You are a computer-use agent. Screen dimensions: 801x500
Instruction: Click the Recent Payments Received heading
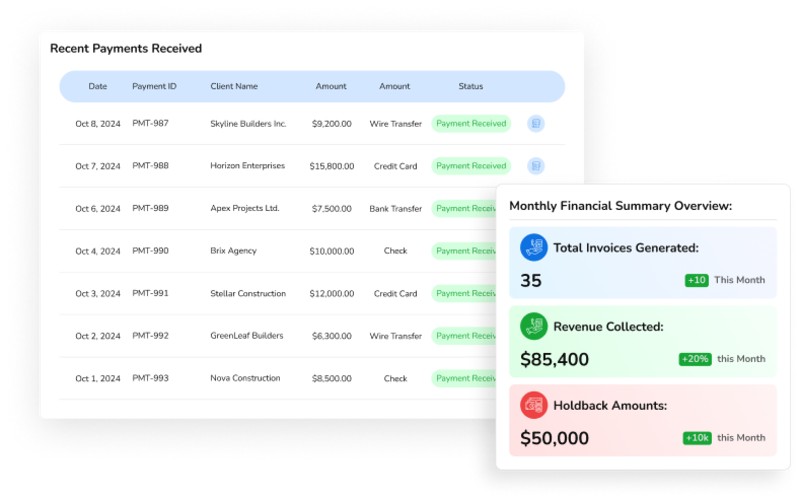tap(126, 49)
